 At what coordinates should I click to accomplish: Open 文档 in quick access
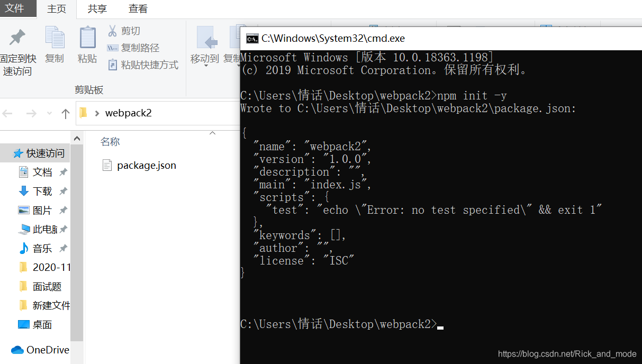(x=42, y=172)
